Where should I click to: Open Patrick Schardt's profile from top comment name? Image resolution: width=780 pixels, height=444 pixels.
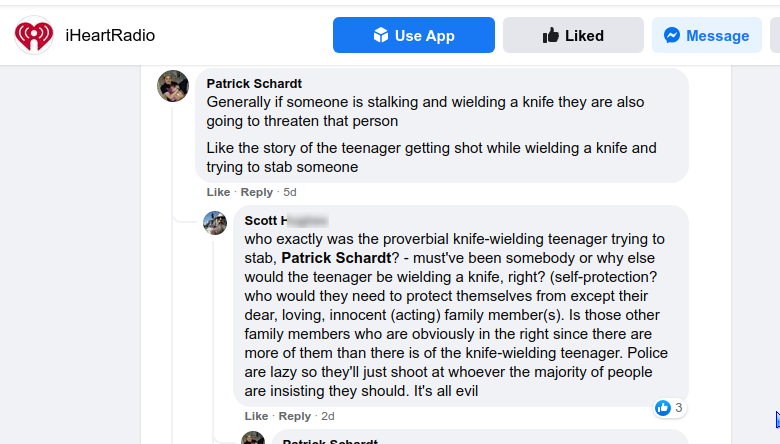254,83
